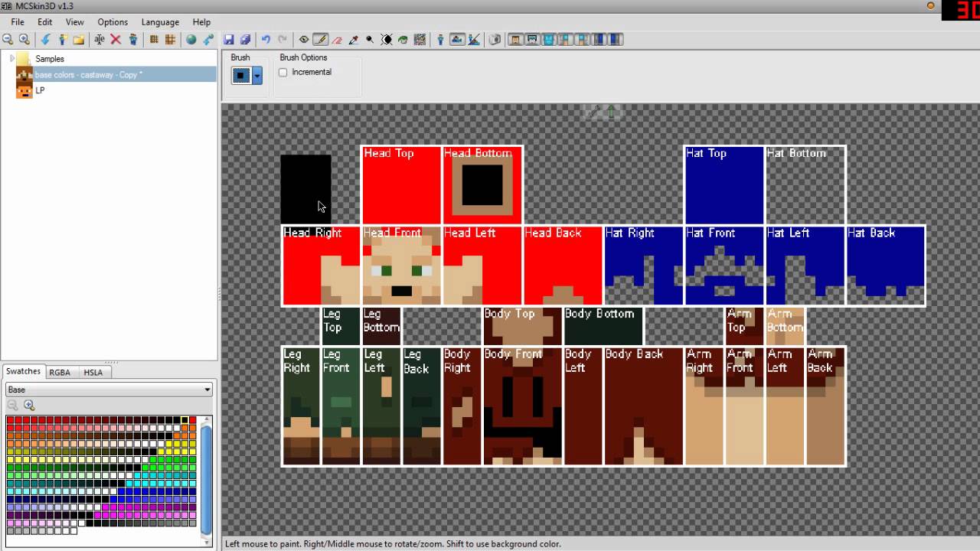The width and height of the screenshot is (980, 551).
Task: Open the File menu
Action: tap(17, 22)
